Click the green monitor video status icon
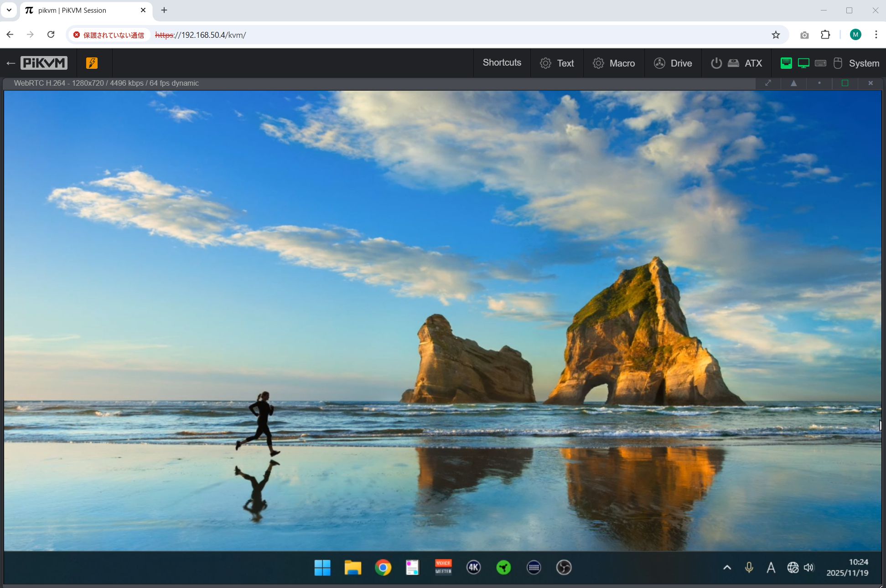Viewport: 886px width, 588px height. click(803, 63)
